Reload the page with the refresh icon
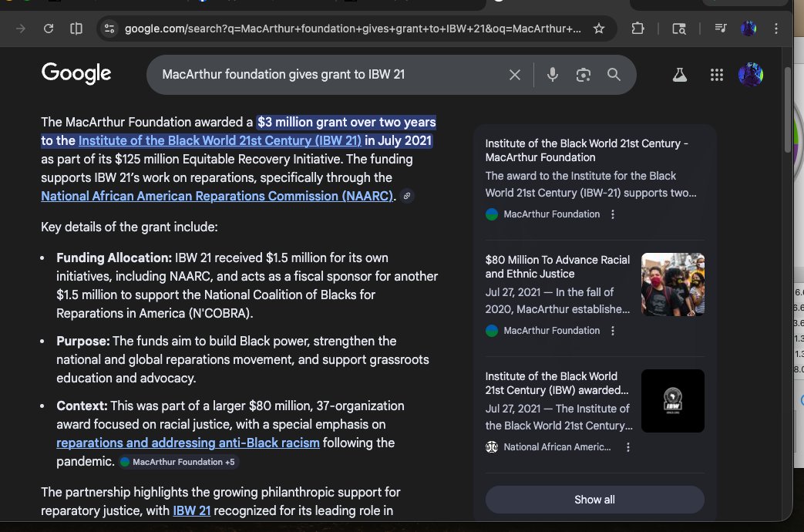 49,29
